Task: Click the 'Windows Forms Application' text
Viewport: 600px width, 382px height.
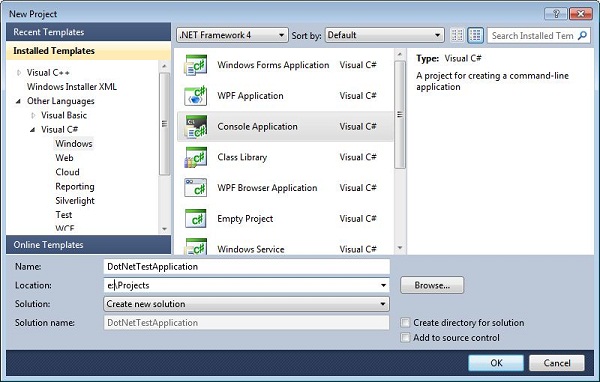Action: pos(273,65)
